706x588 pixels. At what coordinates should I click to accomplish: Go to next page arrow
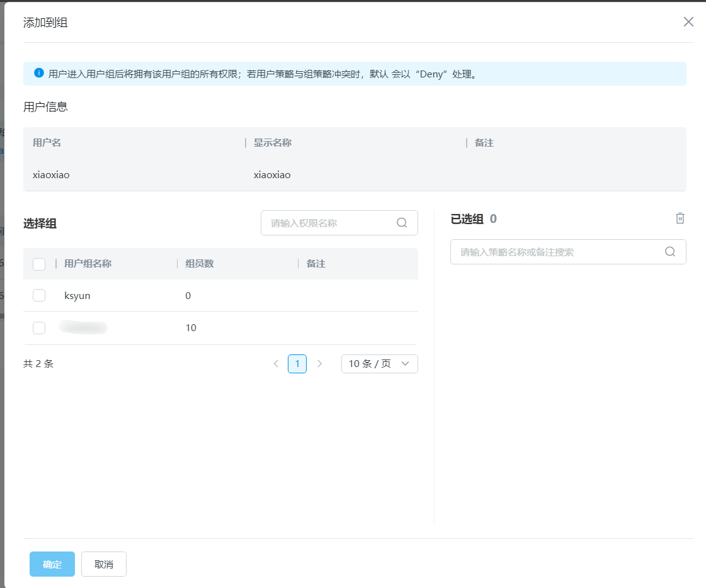click(x=319, y=364)
